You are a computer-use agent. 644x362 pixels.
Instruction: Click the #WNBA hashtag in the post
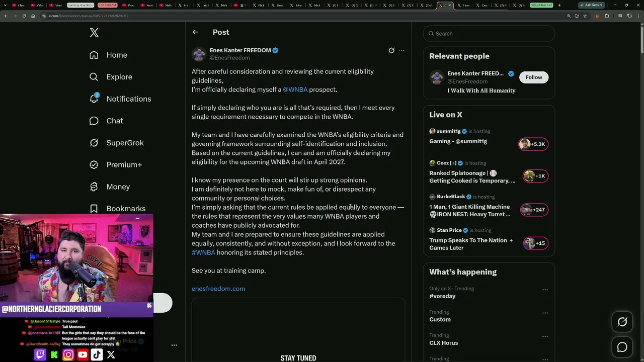pos(203,252)
